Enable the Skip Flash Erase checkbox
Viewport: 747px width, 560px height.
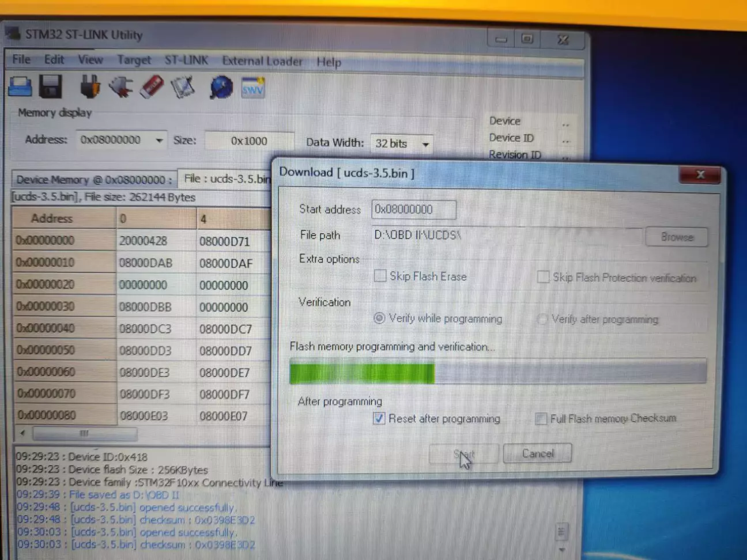pyautogui.click(x=380, y=276)
